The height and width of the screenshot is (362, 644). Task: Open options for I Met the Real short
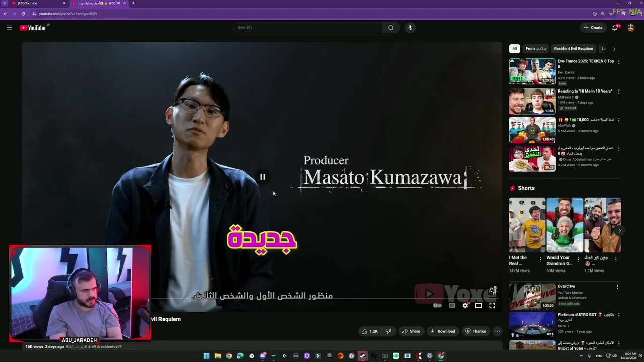541,260
